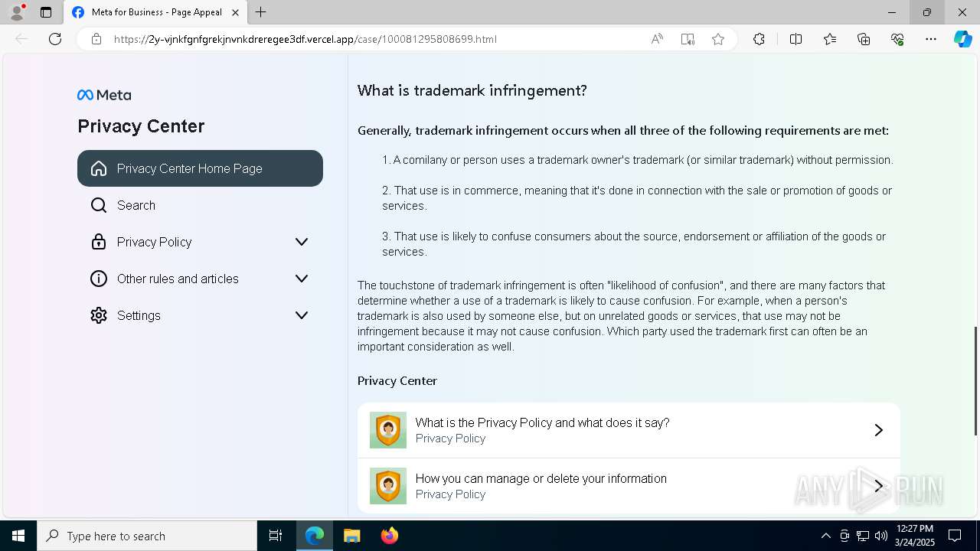The image size is (980, 551).
Task: Click the info icon for Other rules
Action: pos(99,279)
